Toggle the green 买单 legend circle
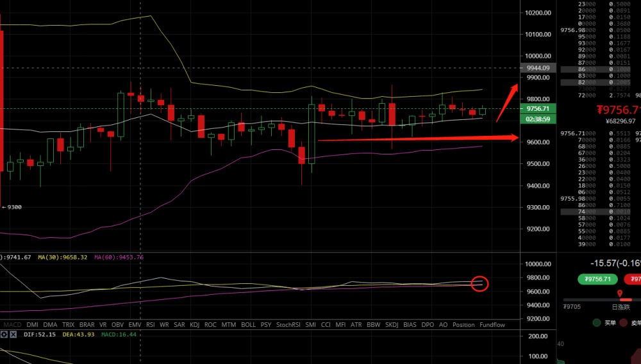This screenshot has width=641, height=364. (x=597, y=323)
